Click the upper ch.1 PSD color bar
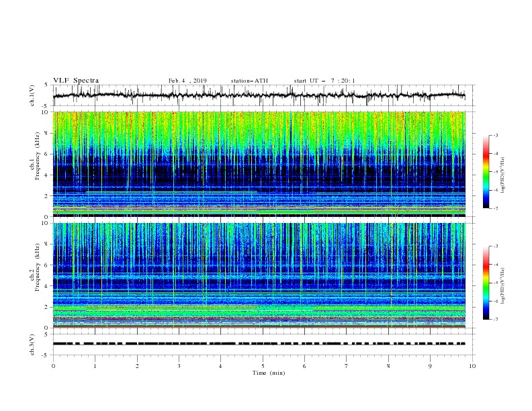532x411 pixels. (x=486, y=172)
